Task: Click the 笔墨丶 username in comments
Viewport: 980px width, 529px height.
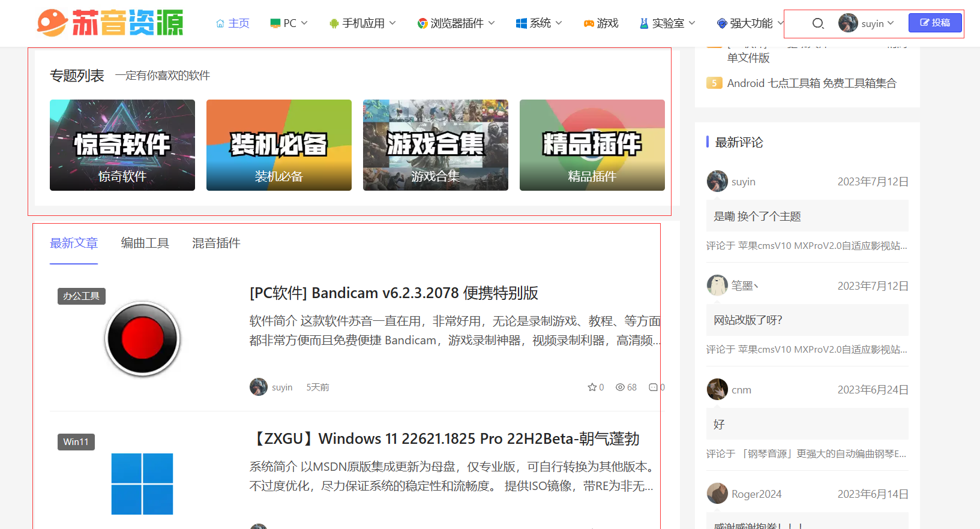Action: point(745,285)
